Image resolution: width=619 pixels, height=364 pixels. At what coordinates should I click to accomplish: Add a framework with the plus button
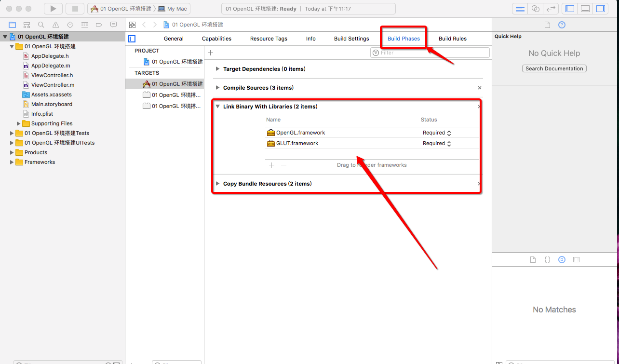271,165
